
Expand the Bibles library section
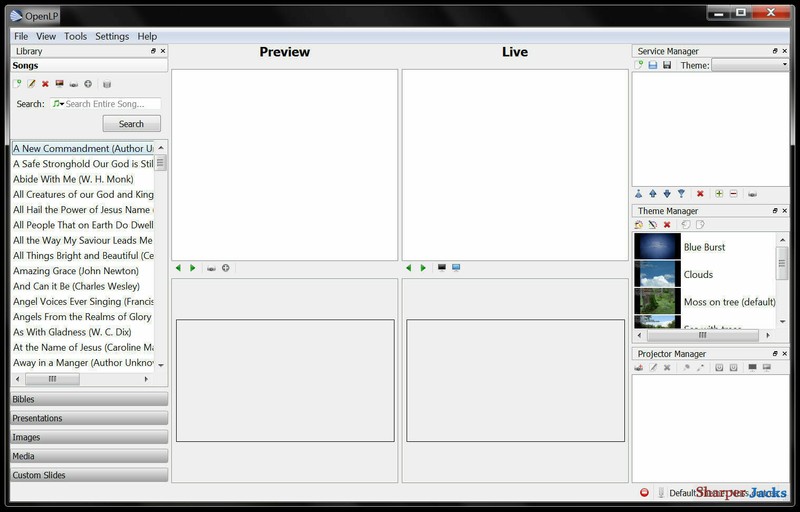[89, 399]
